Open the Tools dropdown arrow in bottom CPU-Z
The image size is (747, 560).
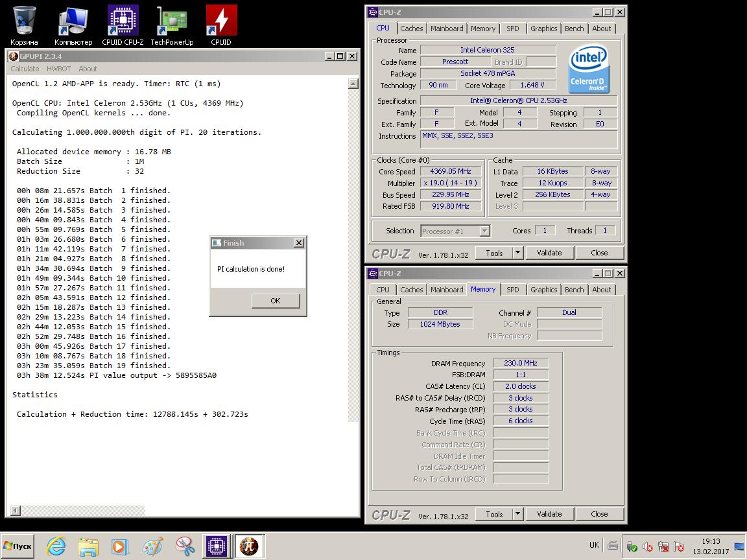[518, 514]
